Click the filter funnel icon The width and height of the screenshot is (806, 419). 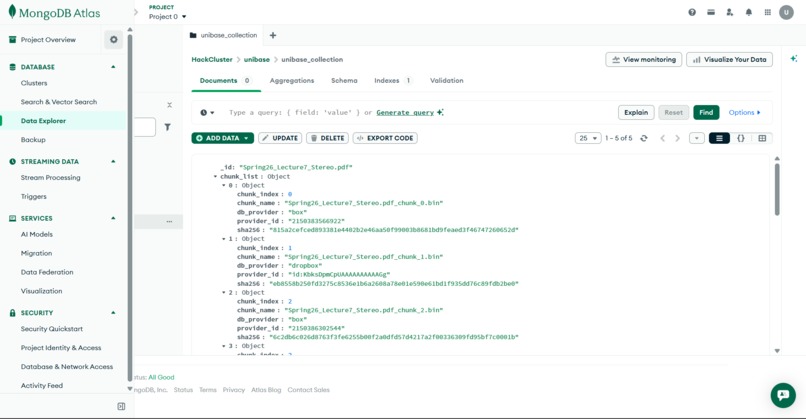pyautogui.click(x=168, y=127)
